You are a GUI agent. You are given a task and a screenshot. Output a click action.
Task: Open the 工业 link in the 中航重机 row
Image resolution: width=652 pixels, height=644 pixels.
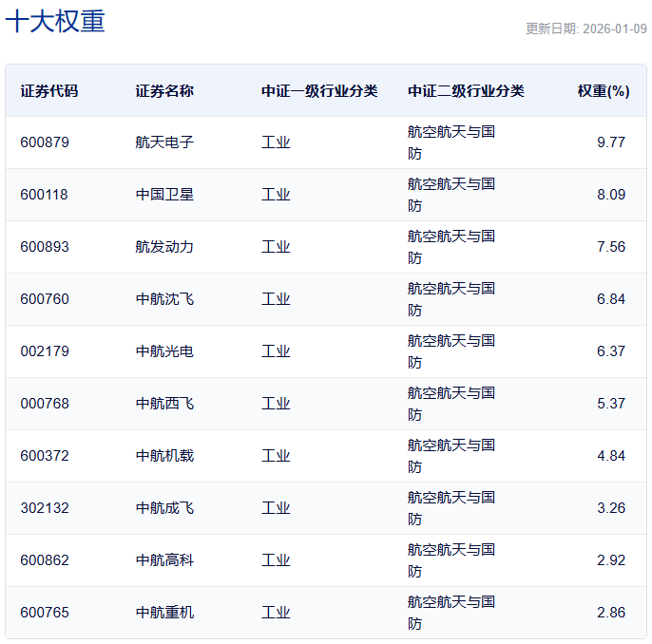[x=276, y=613]
